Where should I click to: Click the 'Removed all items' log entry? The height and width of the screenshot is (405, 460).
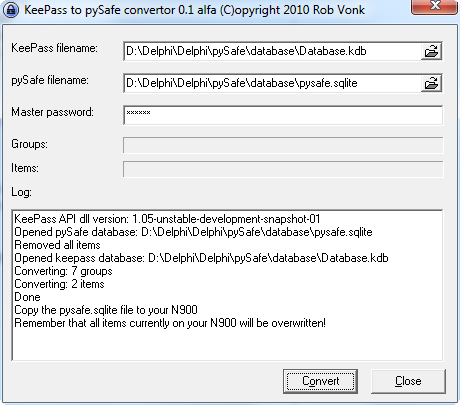pos(57,245)
